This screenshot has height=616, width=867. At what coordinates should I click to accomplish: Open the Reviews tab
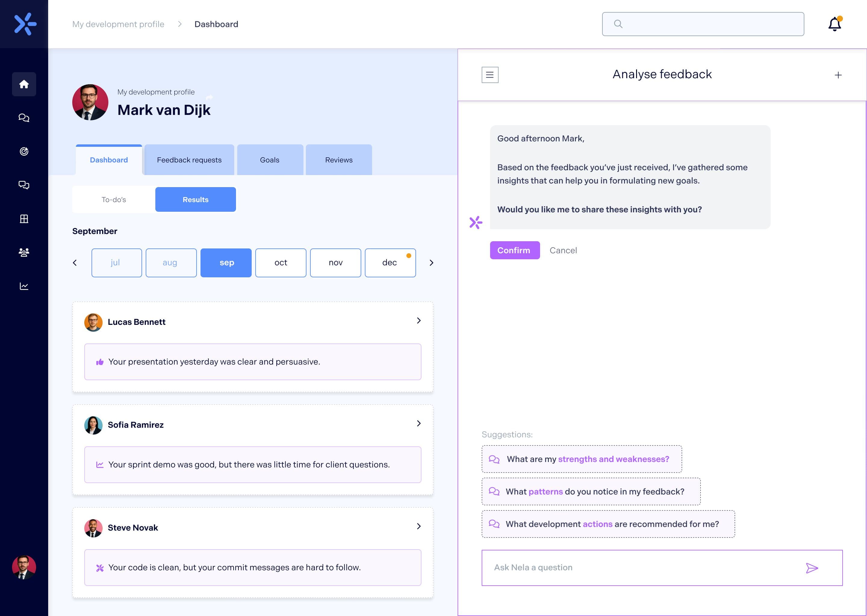(x=338, y=160)
